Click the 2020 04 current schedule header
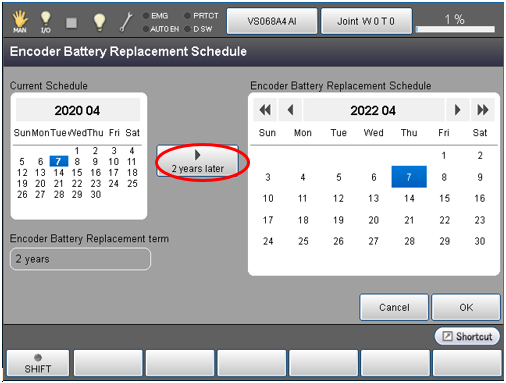The height and width of the screenshot is (383, 506). click(x=78, y=110)
